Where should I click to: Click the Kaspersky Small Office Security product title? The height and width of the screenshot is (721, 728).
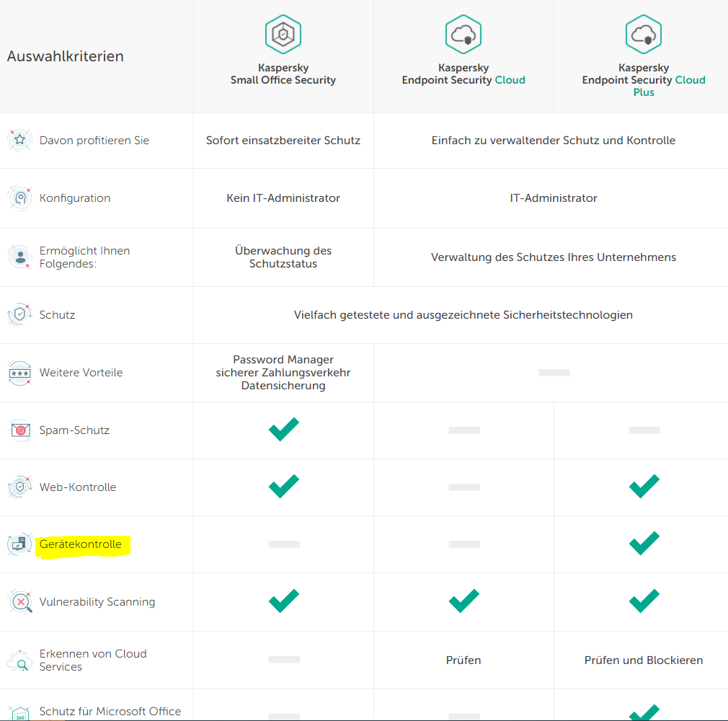[283, 74]
